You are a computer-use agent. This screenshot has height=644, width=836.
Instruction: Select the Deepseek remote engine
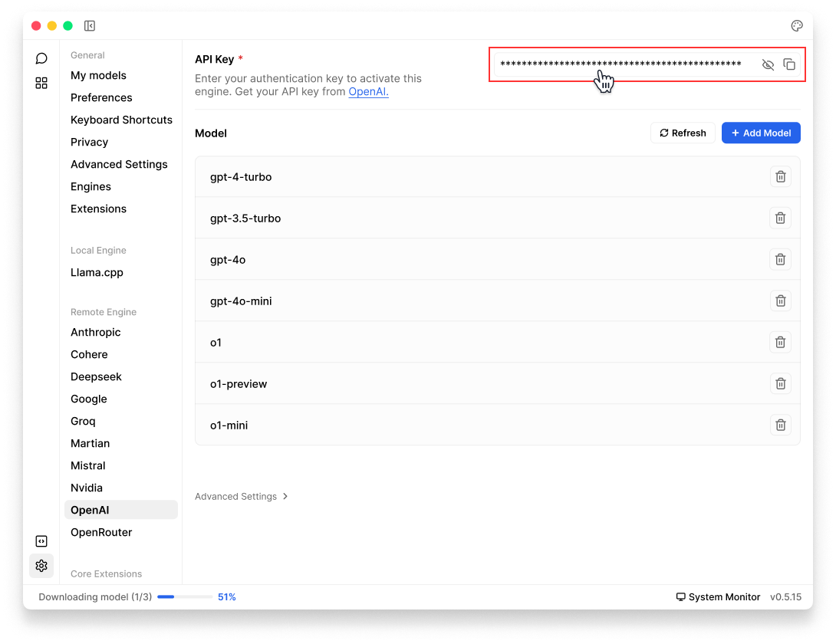pyautogui.click(x=96, y=376)
